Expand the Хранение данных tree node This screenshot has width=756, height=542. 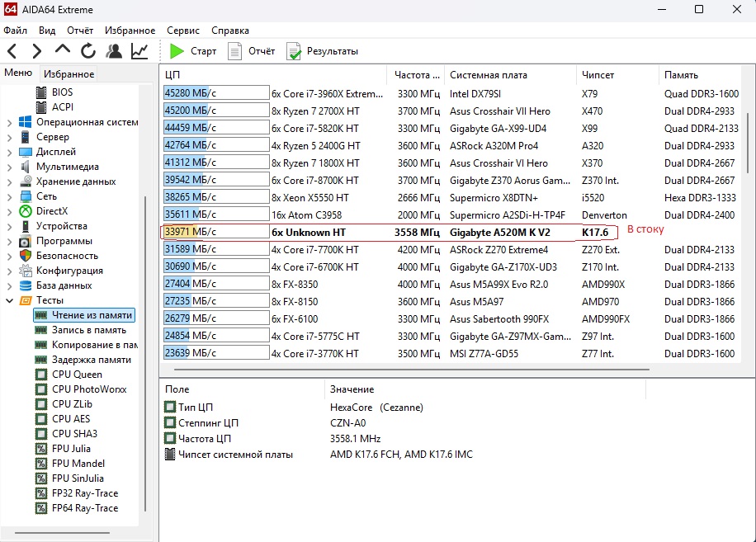[x=10, y=182]
